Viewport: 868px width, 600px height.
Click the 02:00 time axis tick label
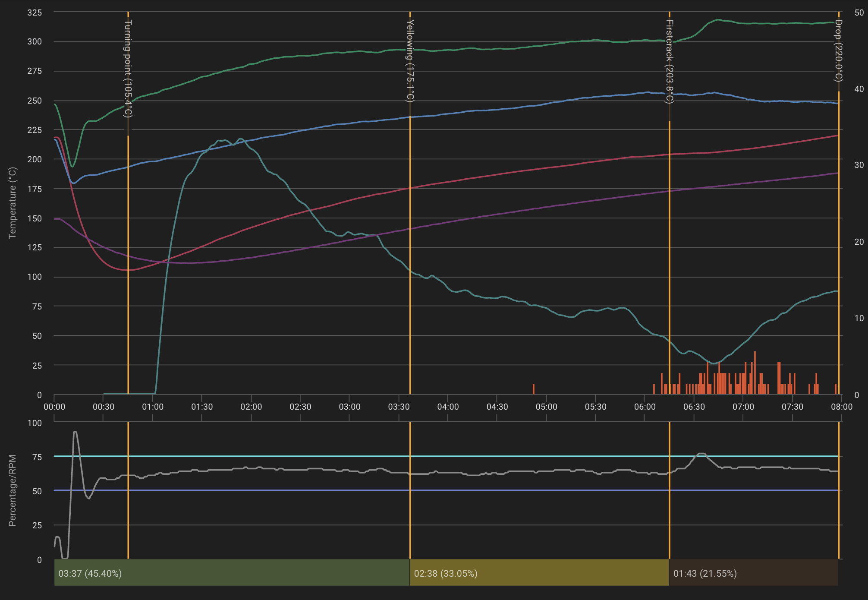tap(251, 407)
